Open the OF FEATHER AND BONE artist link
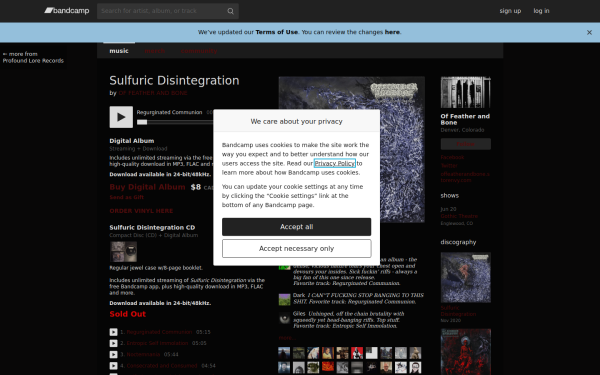The height and width of the screenshot is (375, 600). (x=153, y=93)
